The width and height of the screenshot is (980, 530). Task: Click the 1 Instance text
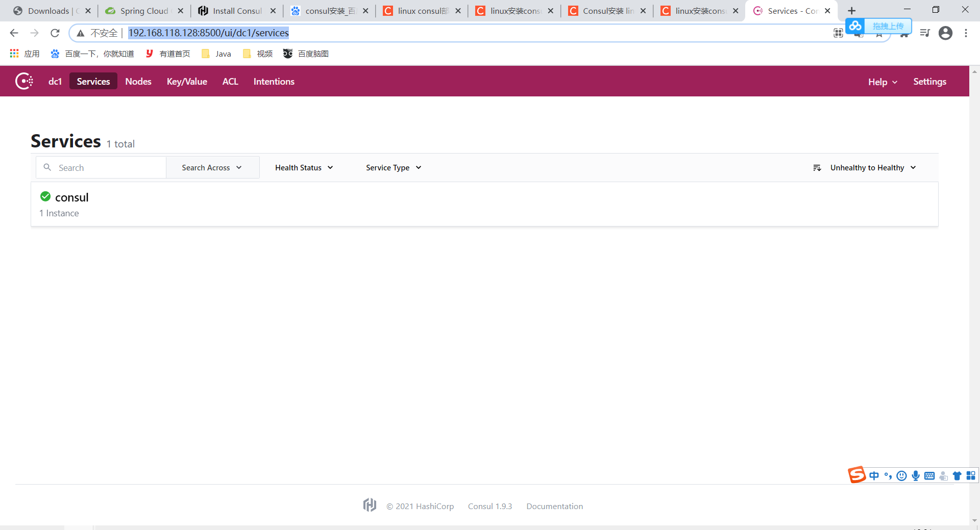click(59, 213)
